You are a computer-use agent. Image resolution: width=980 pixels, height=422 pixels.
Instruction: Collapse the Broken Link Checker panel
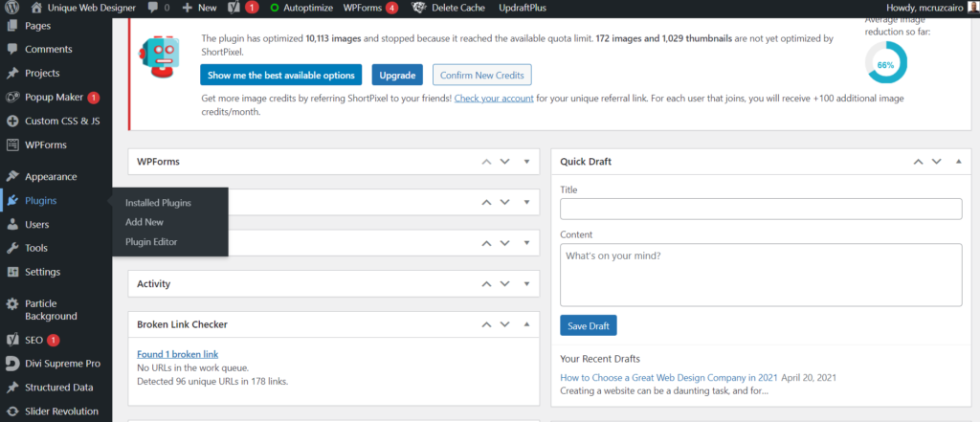click(x=526, y=324)
